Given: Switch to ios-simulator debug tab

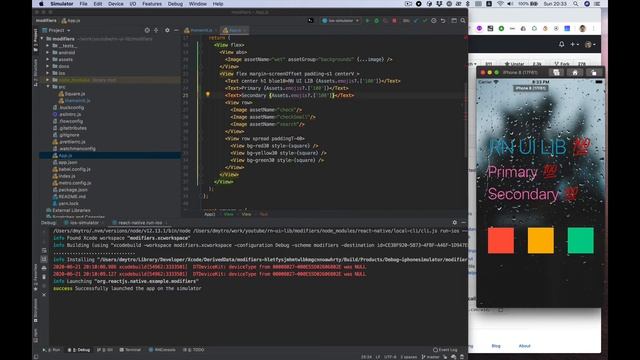Looking at the screenshot, I should (x=82, y=223).
